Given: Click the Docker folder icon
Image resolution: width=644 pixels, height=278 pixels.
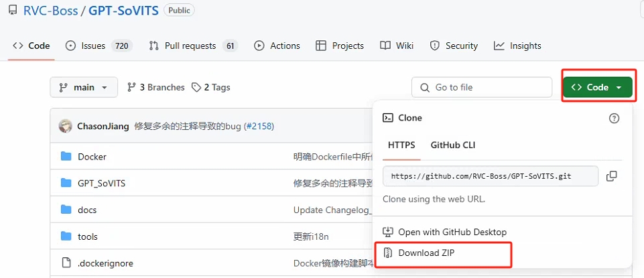Looking at the screenshot, I should pyautogui.click(x=66, y=156).
